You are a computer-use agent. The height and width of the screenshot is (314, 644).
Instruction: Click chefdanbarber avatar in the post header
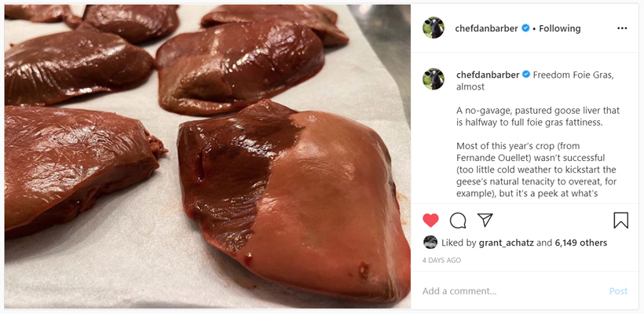point(434,28)
